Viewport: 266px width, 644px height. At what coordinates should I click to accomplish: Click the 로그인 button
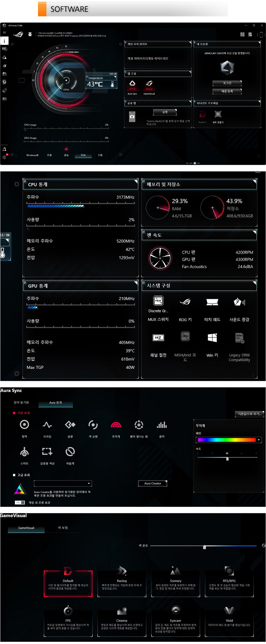(x=227, y=83)
